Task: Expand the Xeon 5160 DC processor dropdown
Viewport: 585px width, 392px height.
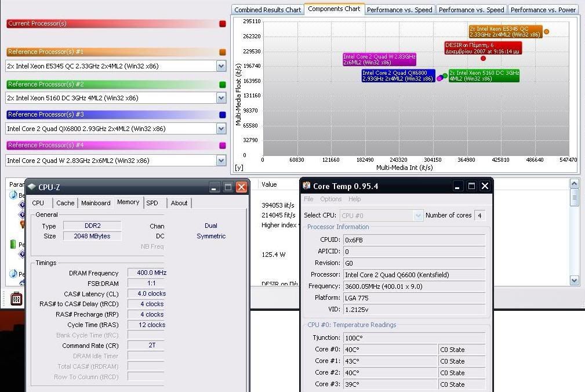Action: click(221, 98)
